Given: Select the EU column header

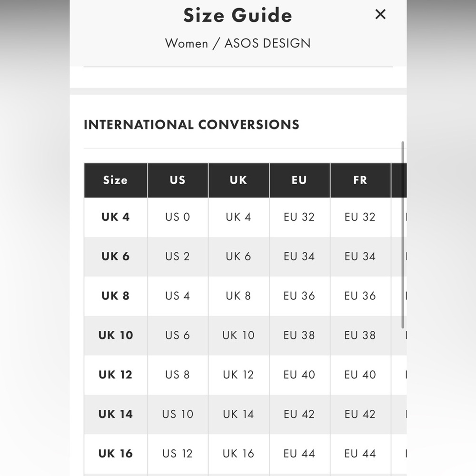Looking at the screenshot, I should pos(299,180).
